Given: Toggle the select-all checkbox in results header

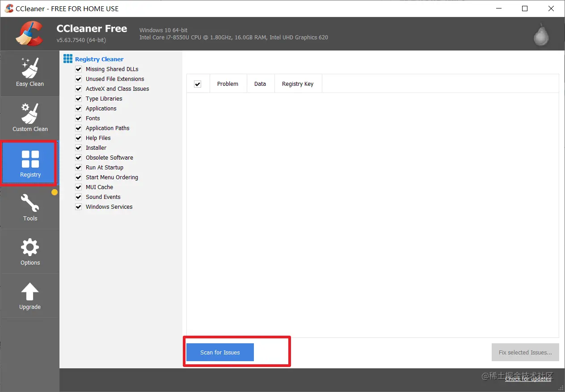Looking at the screenshot, I should click(x=198, y=84).
